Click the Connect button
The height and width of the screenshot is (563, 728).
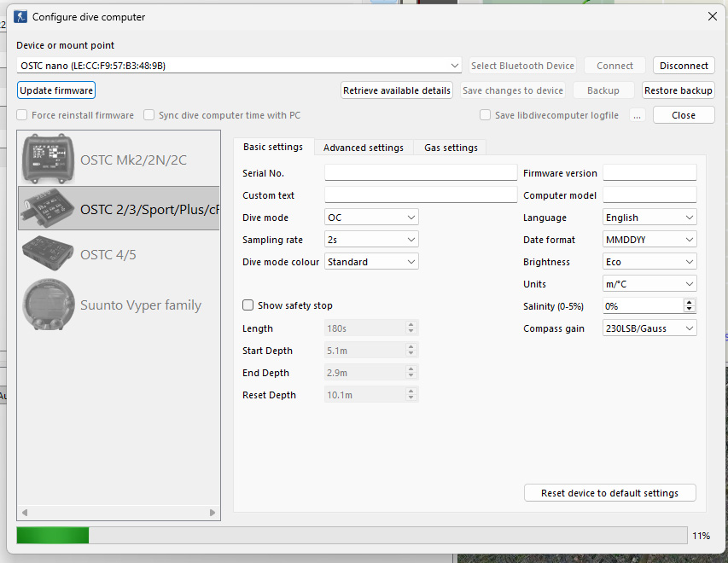click(614, 66)
